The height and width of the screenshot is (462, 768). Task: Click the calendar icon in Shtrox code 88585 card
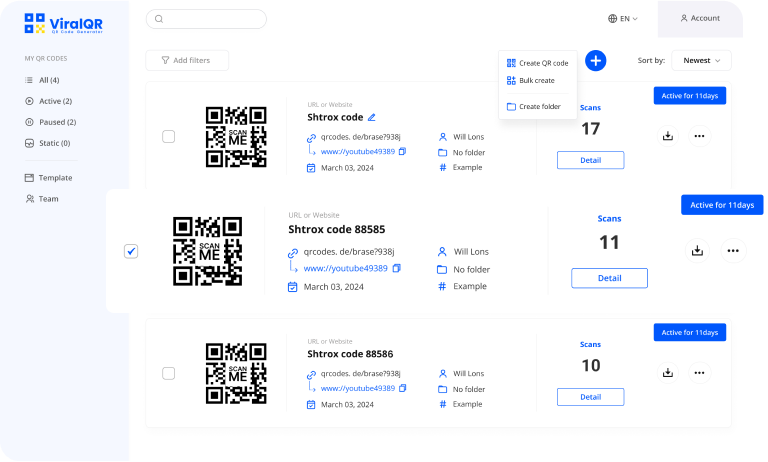pyautogui.click(x=292, y=287)
